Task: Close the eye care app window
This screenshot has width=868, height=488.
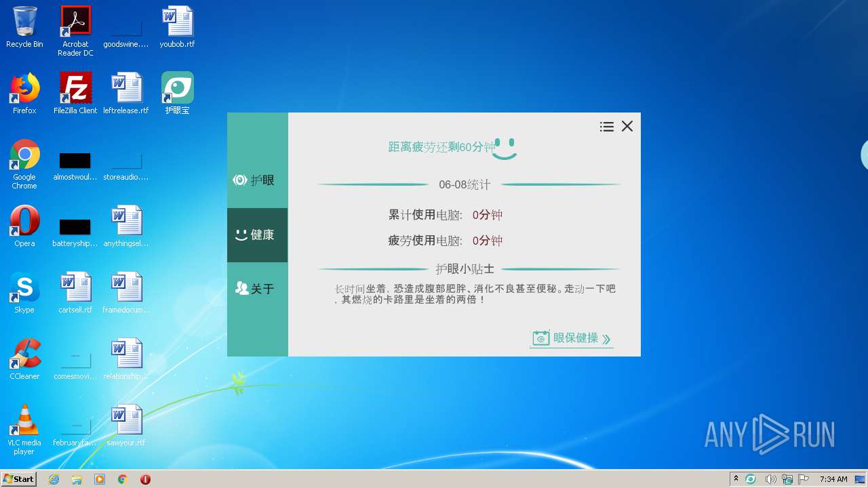Action: pyautogui.click(x=627, y=126)
